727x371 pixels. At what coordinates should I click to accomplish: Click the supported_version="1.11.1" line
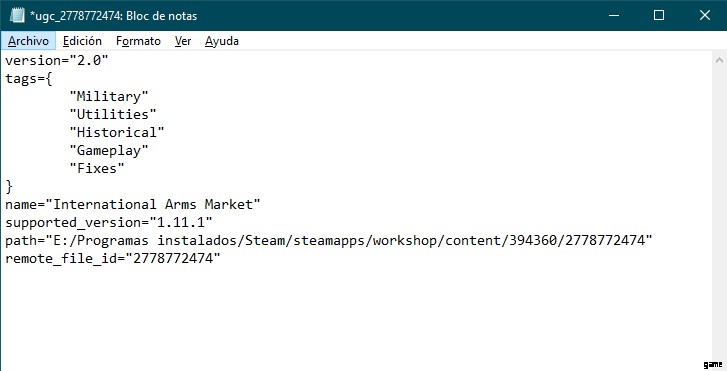click(x=108, y=223)
